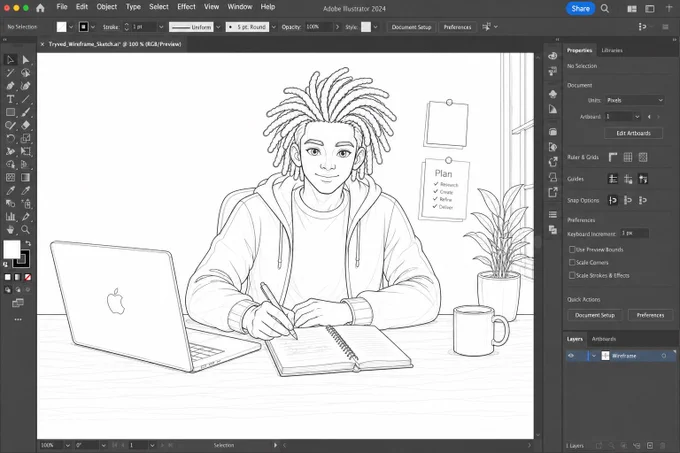The image size is (680, 453).
Task: Select the Zoom tool in toolbar
Action: (x=26, y=229)
